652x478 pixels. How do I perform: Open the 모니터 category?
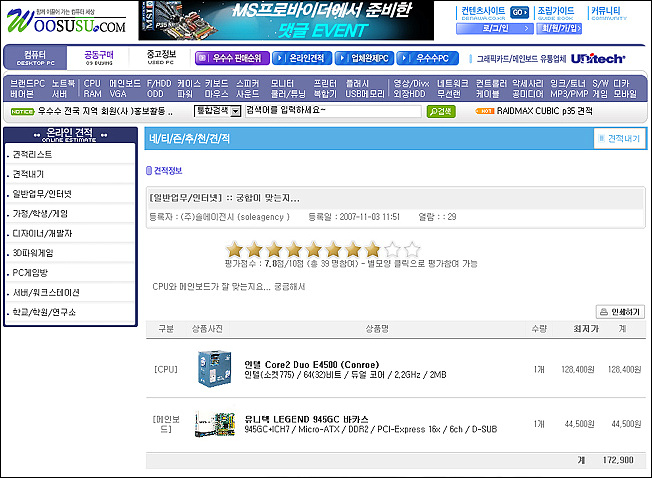pyautogui.click(x=282, y=84)
